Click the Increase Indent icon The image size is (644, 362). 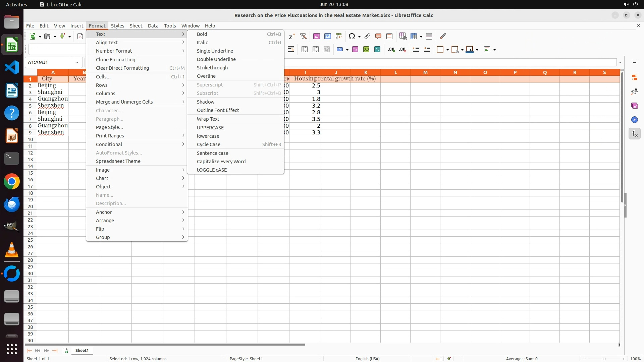click(416, 50)
